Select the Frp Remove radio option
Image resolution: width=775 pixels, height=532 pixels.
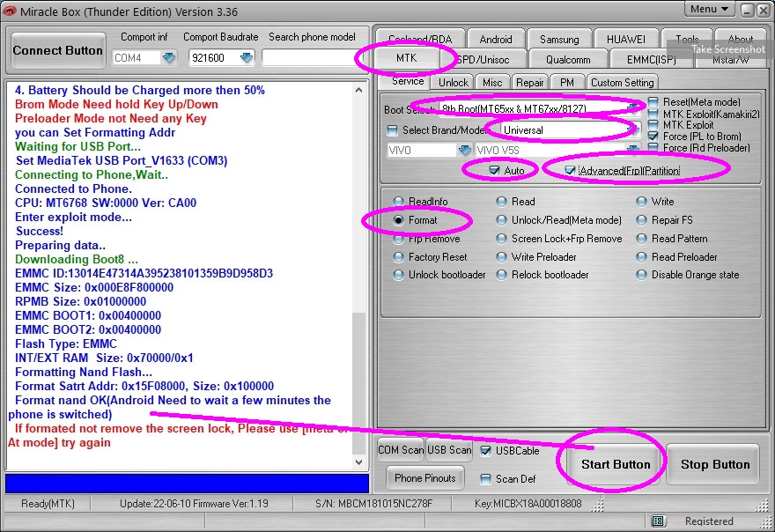pos(398,239)
